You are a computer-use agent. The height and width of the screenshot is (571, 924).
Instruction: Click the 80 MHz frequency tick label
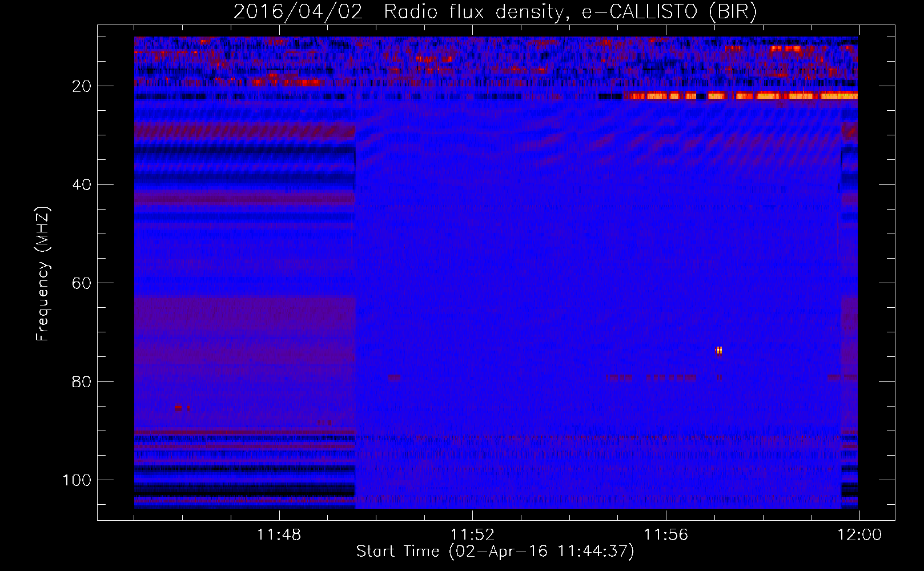(x=82, y=381)
